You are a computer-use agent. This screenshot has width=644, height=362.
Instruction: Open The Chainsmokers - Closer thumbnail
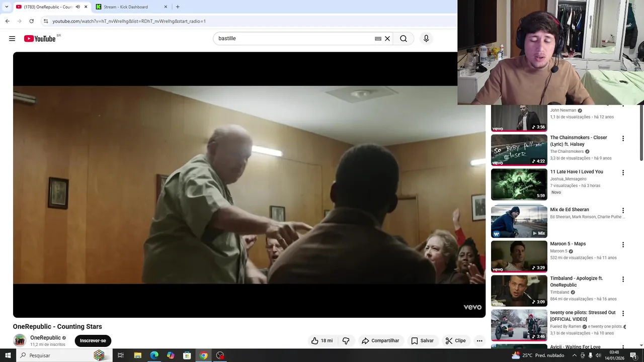point(519,150)
